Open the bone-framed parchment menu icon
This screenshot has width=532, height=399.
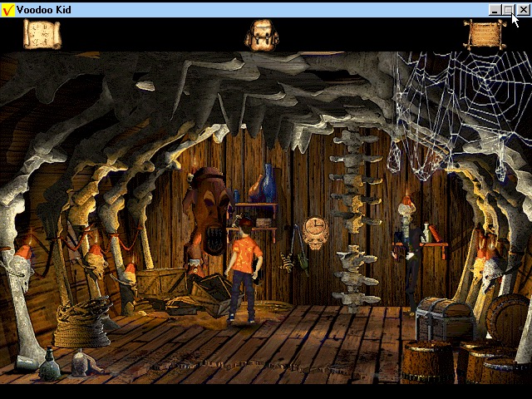coord(485,34)
